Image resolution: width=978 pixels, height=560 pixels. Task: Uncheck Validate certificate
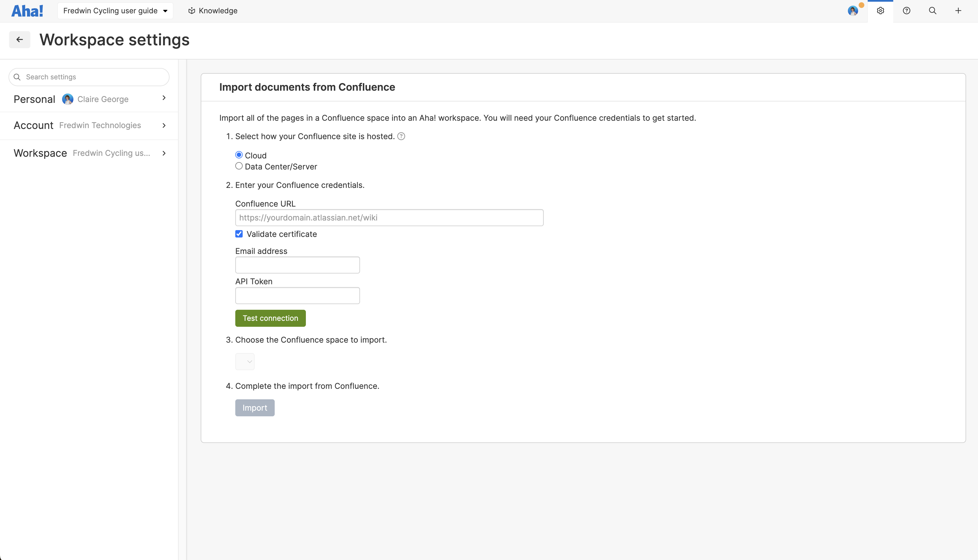(238, 234)
